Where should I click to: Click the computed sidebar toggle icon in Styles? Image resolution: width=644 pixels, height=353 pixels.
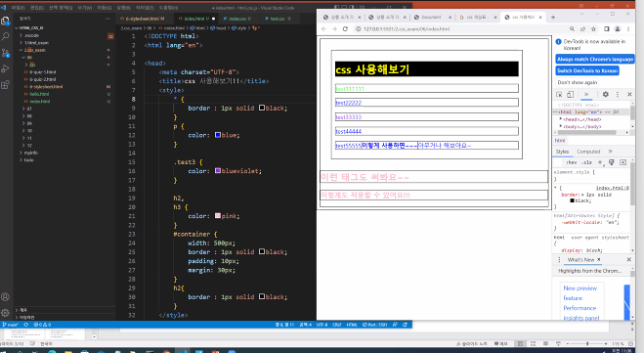623,162
